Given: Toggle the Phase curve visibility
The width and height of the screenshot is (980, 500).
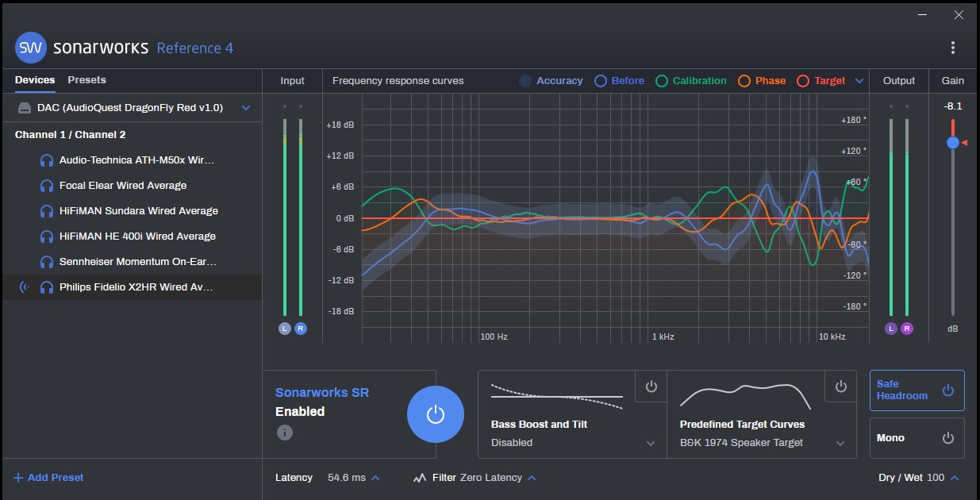Looking at the screenshot, I should tap(762, 81).
